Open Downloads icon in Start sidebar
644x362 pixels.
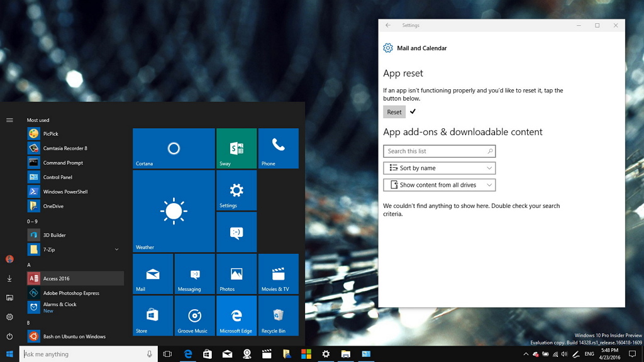[9, 278]
